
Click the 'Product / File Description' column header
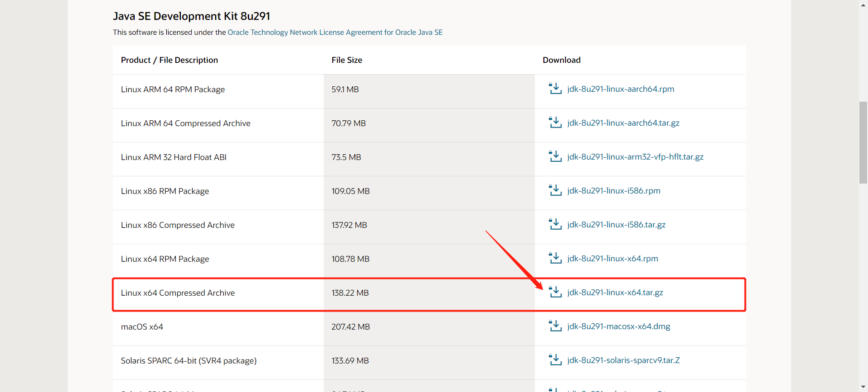(169, 60)
